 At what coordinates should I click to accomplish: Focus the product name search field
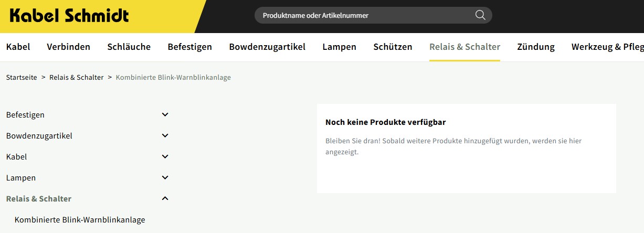[362, 15]
